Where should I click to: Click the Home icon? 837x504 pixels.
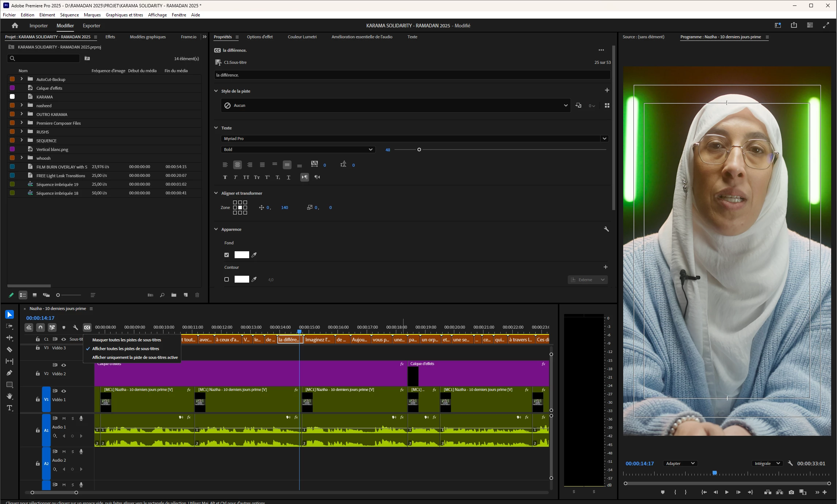point(15,26)
